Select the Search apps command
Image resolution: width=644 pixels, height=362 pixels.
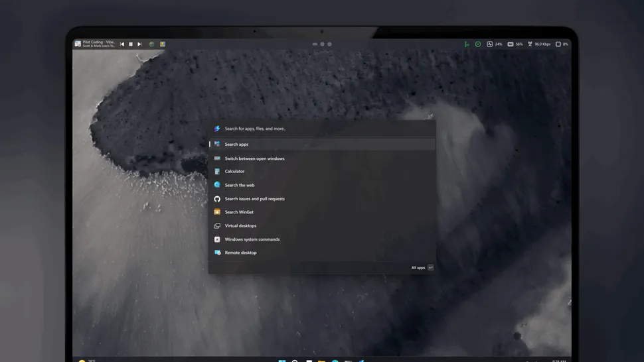322,145
